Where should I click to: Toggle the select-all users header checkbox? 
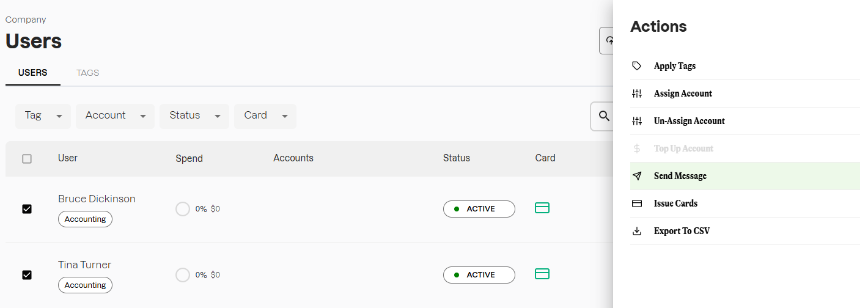pos(27,159)
